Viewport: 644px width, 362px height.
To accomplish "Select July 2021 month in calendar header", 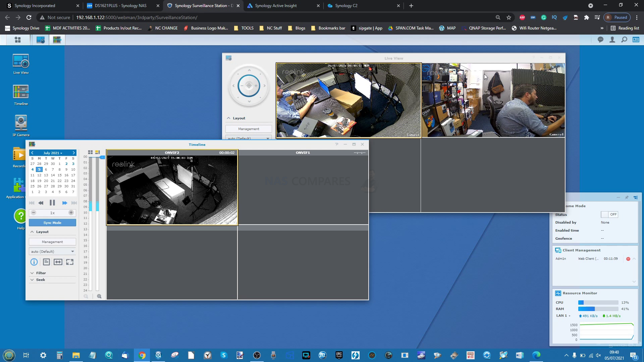I will click(x=53, y=153).
